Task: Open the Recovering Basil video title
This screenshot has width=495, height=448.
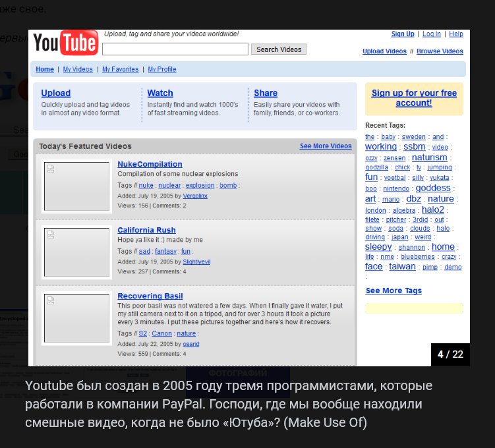Action: click(x=150, y=296)
